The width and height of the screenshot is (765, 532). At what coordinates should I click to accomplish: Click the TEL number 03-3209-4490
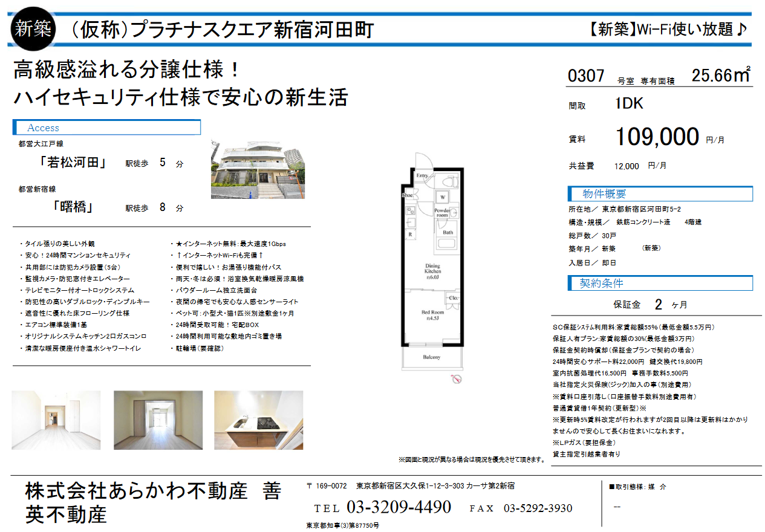coord(399,507)
